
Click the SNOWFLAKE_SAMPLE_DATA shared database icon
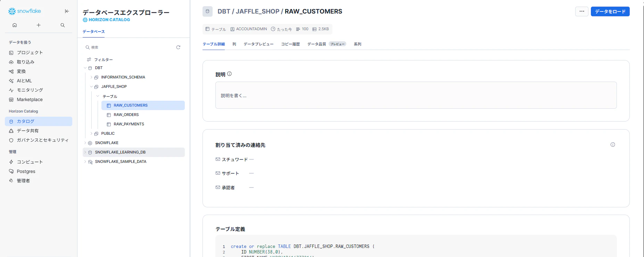tap(90, 162)
